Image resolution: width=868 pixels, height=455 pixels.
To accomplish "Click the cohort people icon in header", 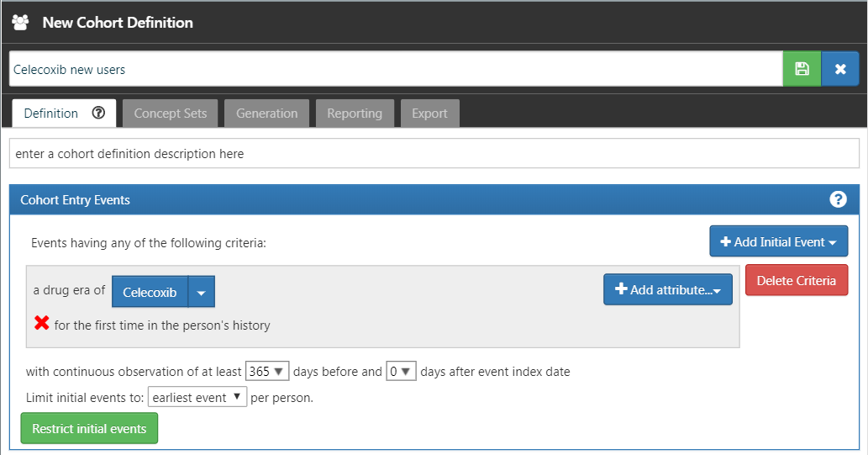I will click(x=20, y=23).
